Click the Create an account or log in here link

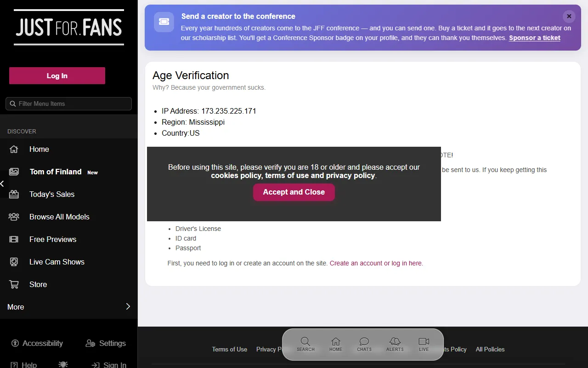click(376, 263)
